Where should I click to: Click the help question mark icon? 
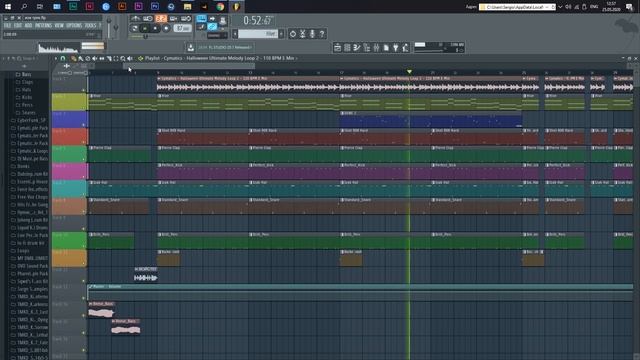point(322,34)
